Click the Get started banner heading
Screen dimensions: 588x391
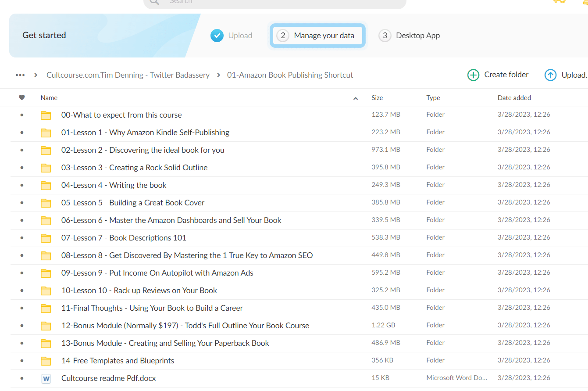tap(44, 35)
